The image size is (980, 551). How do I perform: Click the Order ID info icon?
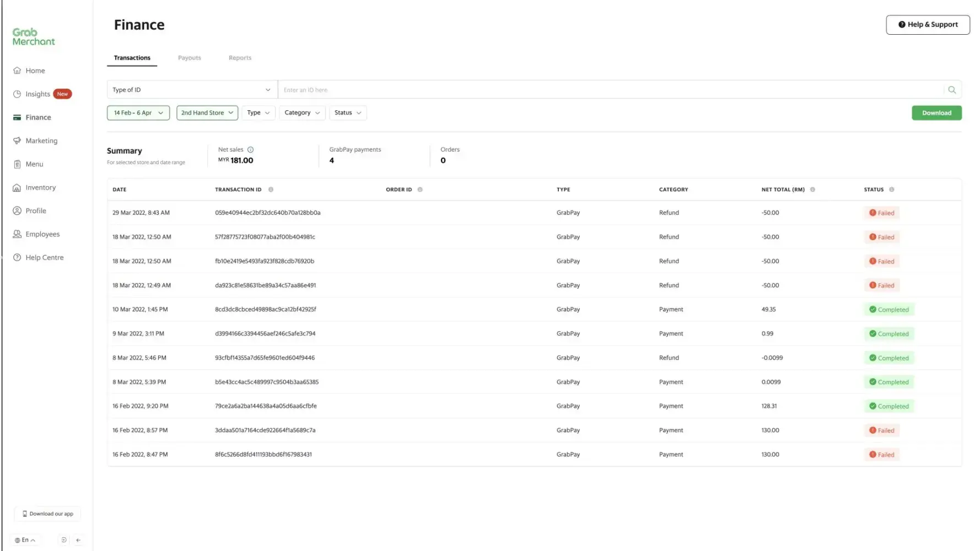click(420, 190)
